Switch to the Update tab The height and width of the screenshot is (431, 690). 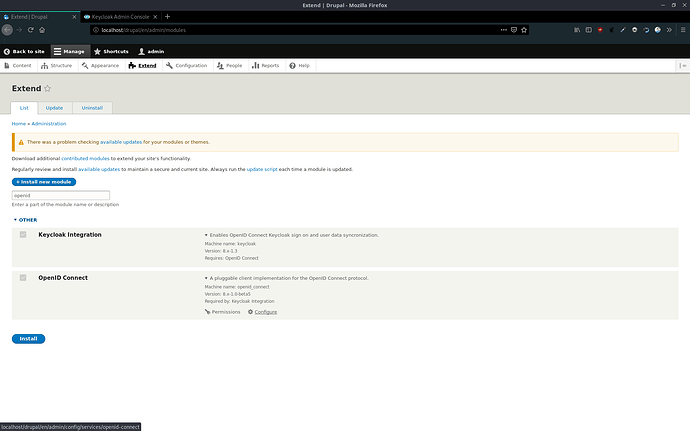(55, 108)
